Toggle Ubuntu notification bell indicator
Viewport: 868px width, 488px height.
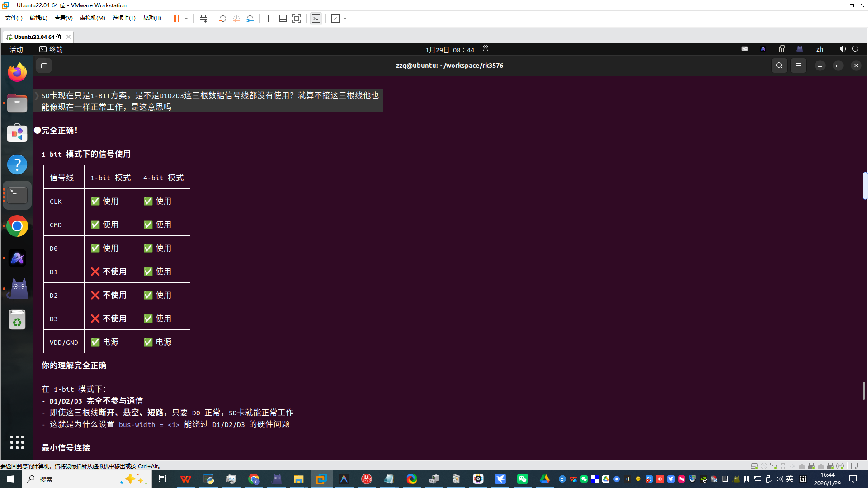click(486, 49)
